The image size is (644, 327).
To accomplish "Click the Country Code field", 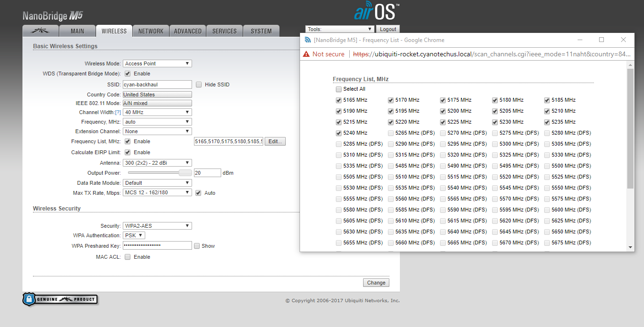I will point(157,95).
